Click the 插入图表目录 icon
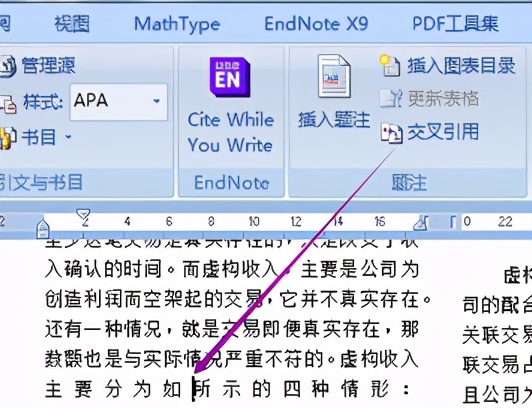The image size is (532, 408). tap(391, 65)
